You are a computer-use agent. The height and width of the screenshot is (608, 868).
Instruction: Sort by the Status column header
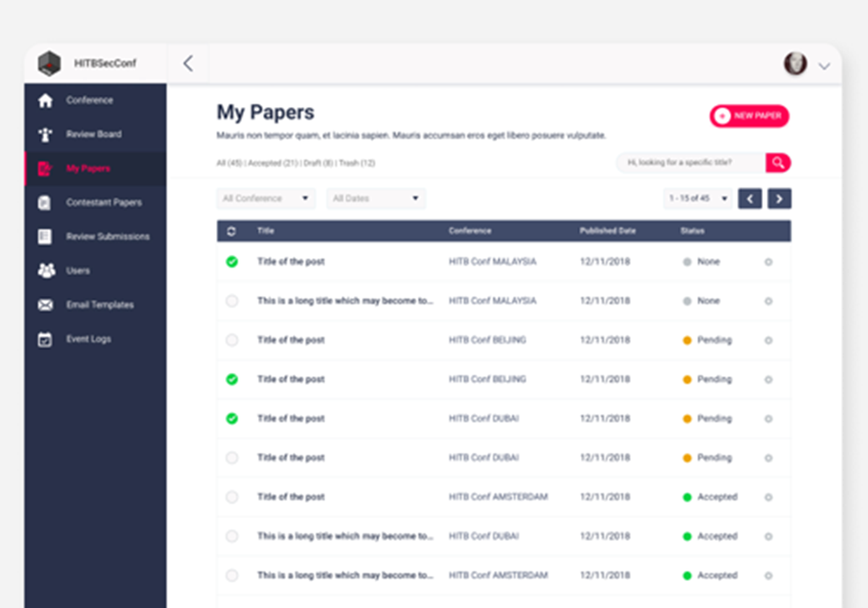(x=692, y=231)
